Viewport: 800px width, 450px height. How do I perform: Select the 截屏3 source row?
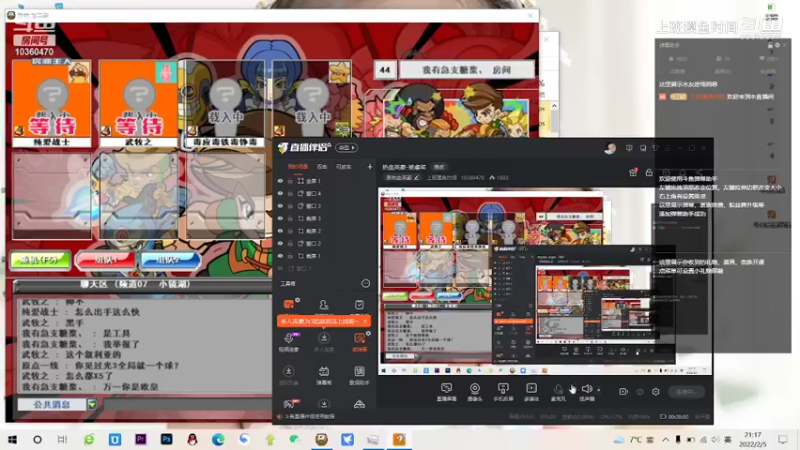coord(324,218)
